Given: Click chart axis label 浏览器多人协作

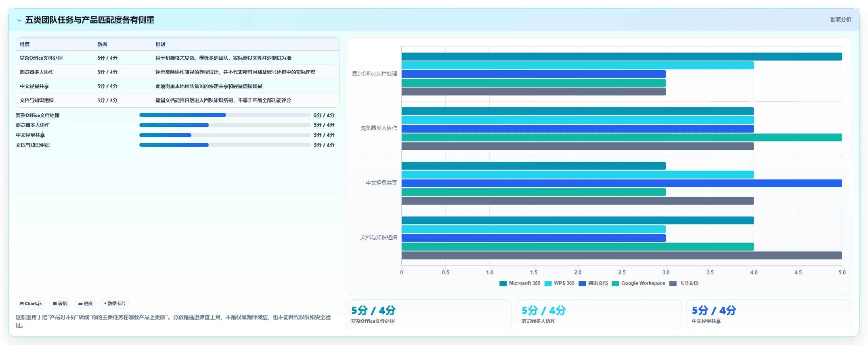Looking at the screenshot, I should tap(379, 128).
